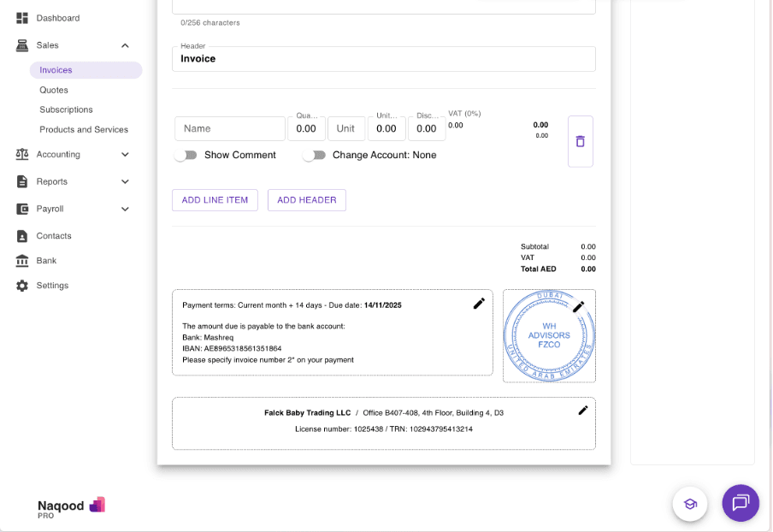This screenshot has width=773, height=532.
Task: Select Invoices in the sidebar
Action: pos(86,70)
